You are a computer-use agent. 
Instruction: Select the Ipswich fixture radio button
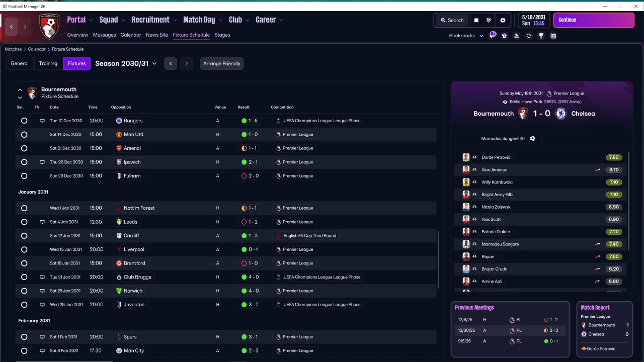pyautogui.click(x=24, y=162)
